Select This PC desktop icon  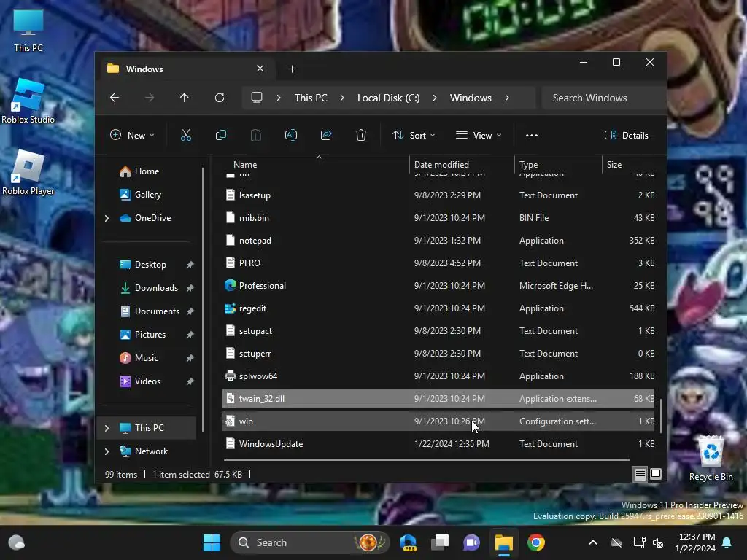pyautogui.click(x=28, y=31)
